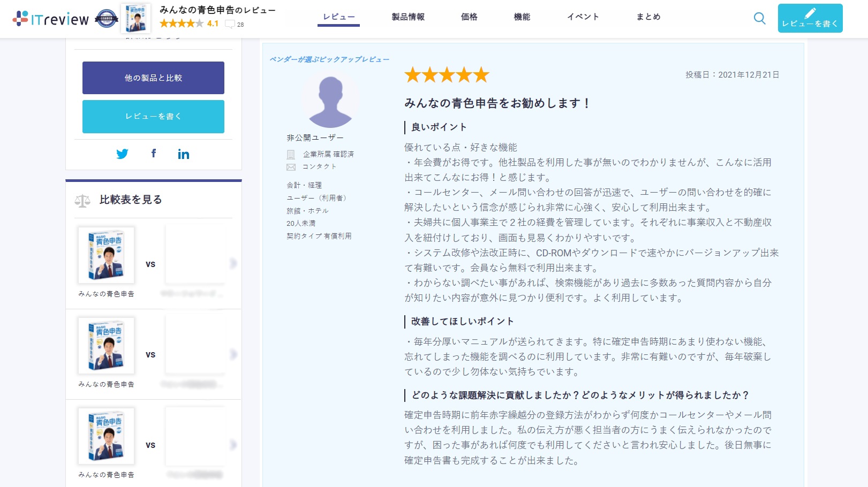Screen dimensions: 868x487
Task: Click the product box thumbnail in header
Action: tap(135, 18)
